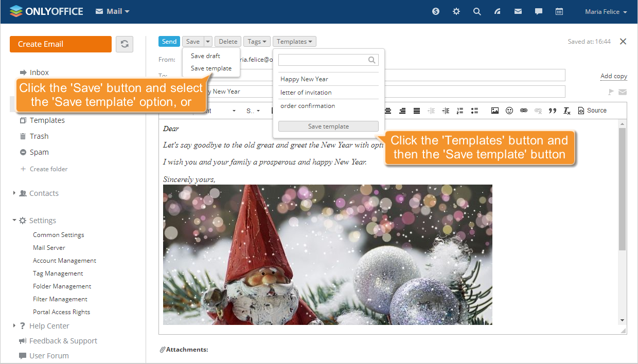Open the Tags dropdown
638x364 pixels.
click(257, 41)
